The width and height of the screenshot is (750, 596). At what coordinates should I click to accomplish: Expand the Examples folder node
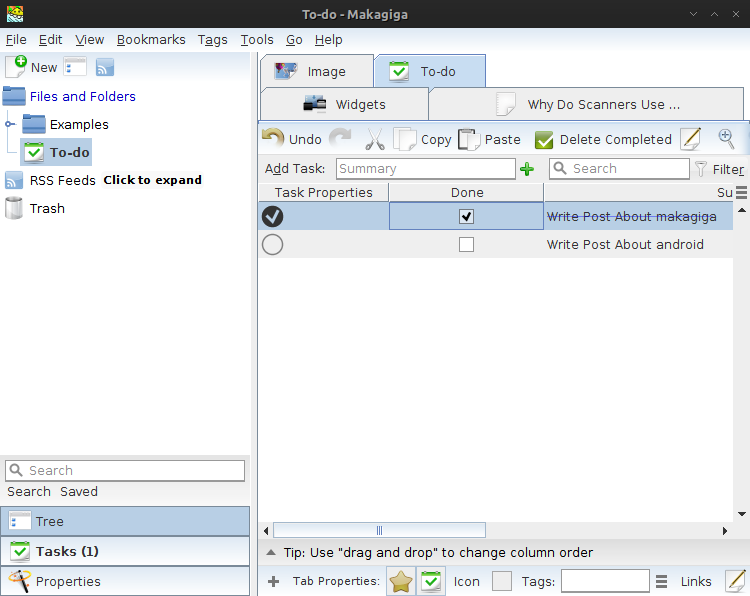point(9,124)
